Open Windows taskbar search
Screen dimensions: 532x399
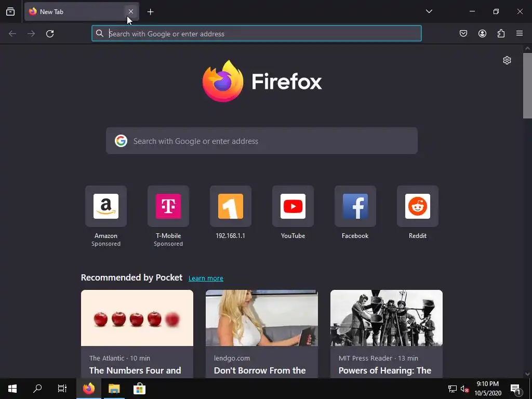click(37, 389)
